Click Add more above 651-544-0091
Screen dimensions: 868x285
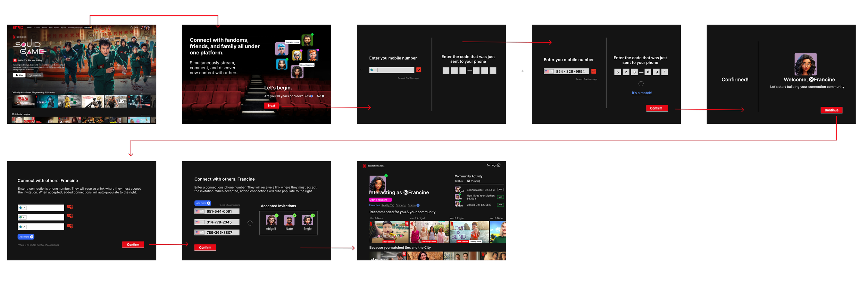coord(203,203)
